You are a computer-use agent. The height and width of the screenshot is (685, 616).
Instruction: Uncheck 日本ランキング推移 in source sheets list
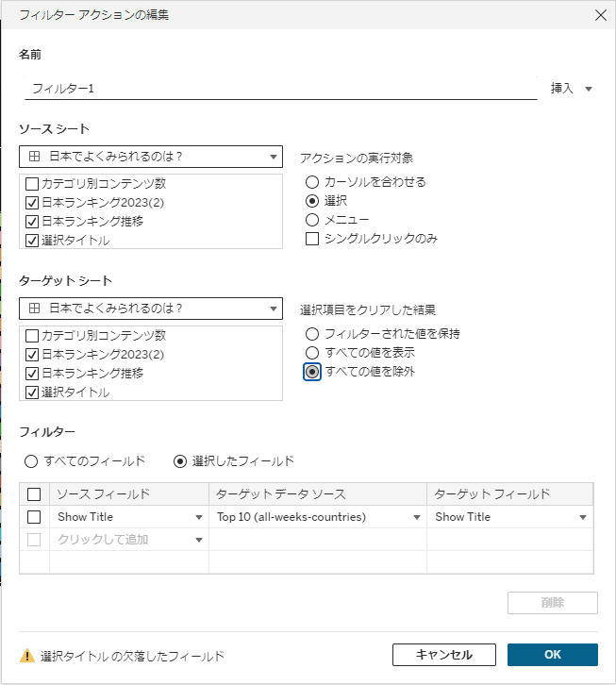[32, 222]
